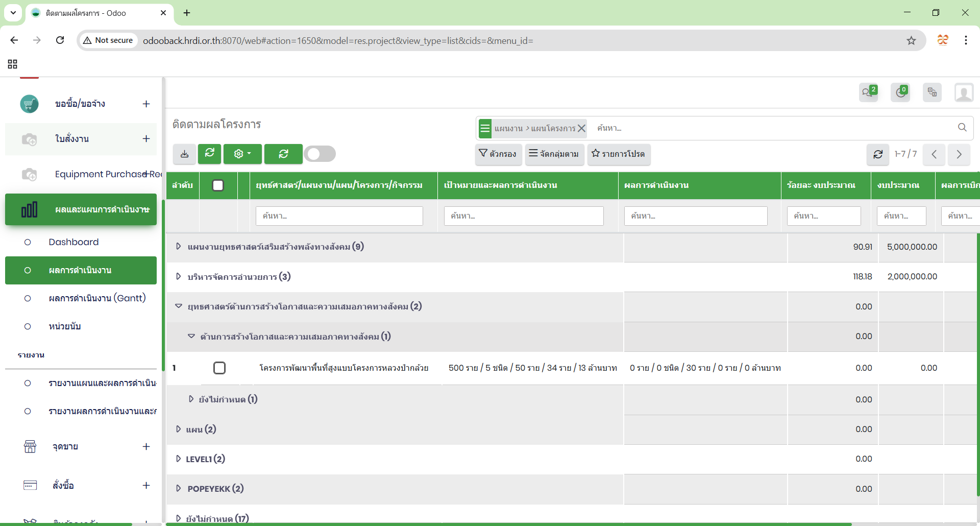Click the งบประมาณ column search field

901,216
